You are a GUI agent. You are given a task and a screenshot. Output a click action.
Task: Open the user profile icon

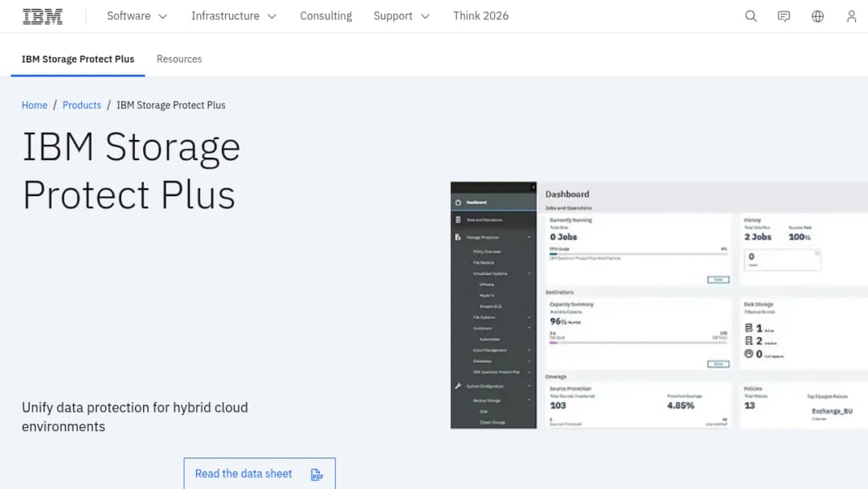tap(851, 16)
